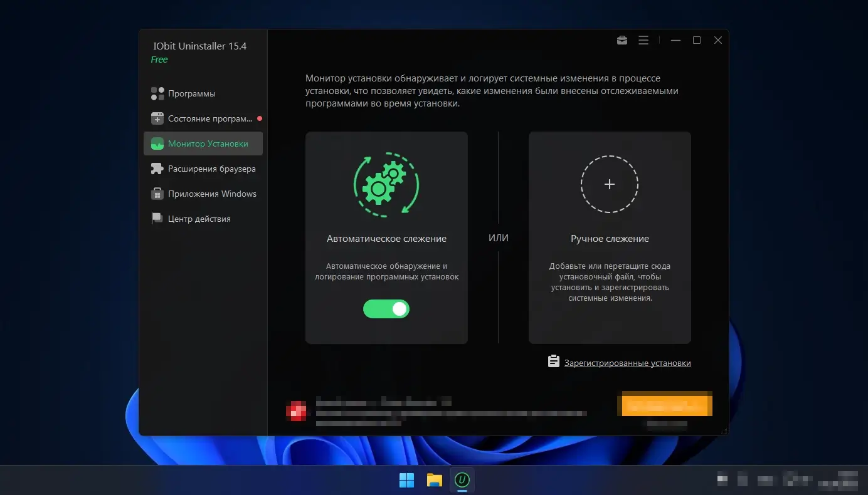Select Монитор Установки in the sidebar
The width and height of the screenshot is (868, 495).
pyautogui.click(x=203, y=143)
